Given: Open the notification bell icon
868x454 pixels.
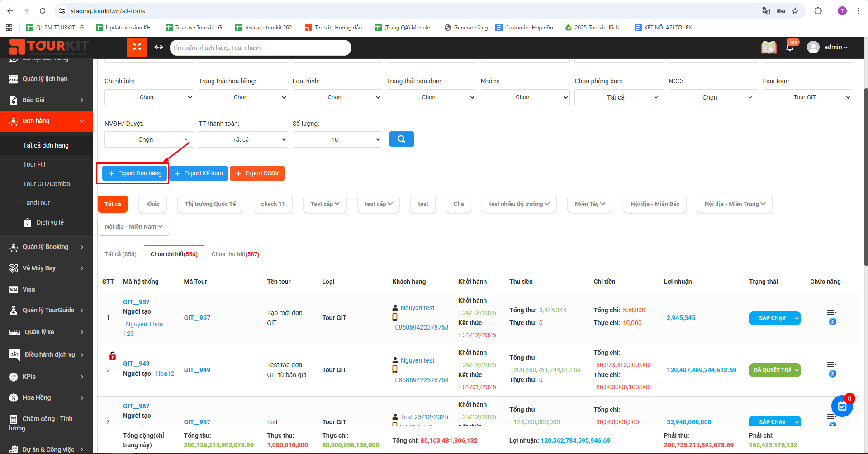Looking at the screenshot, I should pyautogui.click(x=790, y=48).
